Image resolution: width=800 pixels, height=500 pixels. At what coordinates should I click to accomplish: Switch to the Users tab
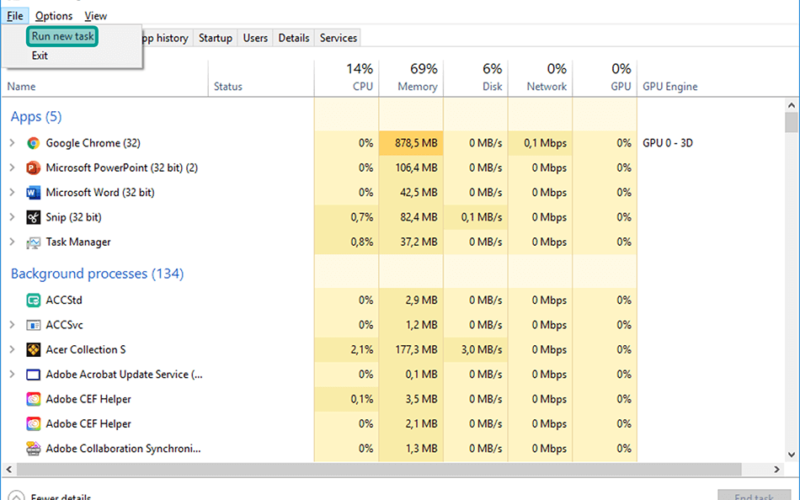click(255, 38)
